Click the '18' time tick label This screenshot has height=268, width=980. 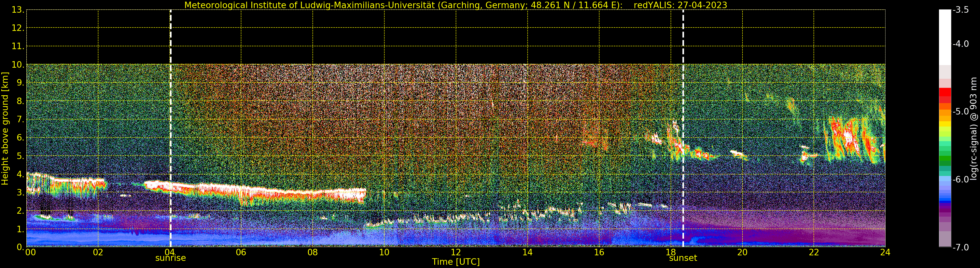pos(670,252)
